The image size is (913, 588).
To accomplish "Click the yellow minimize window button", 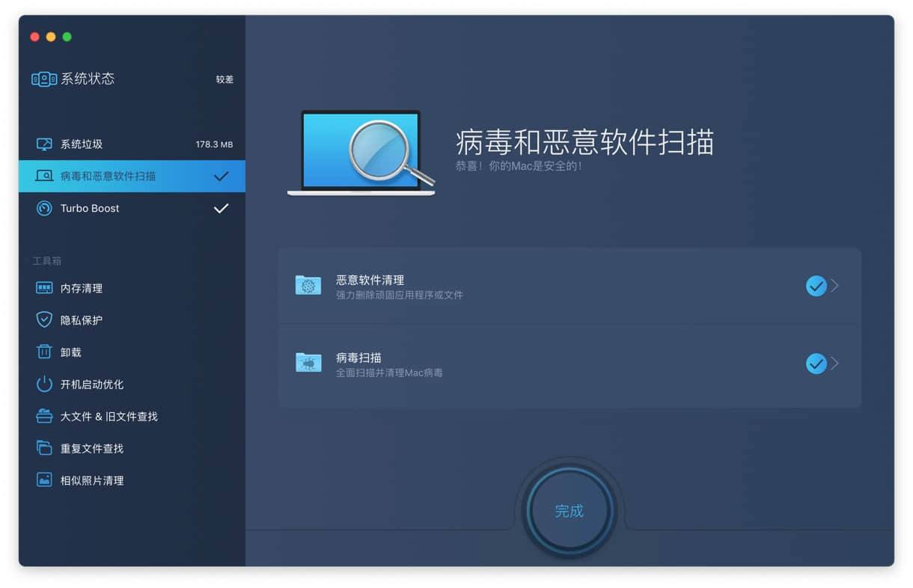I will tap(51, 37).
